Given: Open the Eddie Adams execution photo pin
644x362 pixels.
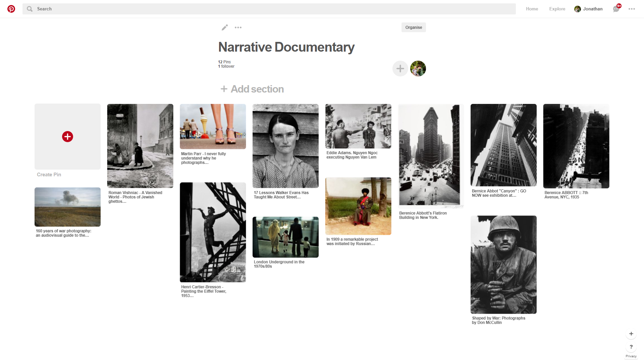Looking at the screenshot, I should point(358,126).
